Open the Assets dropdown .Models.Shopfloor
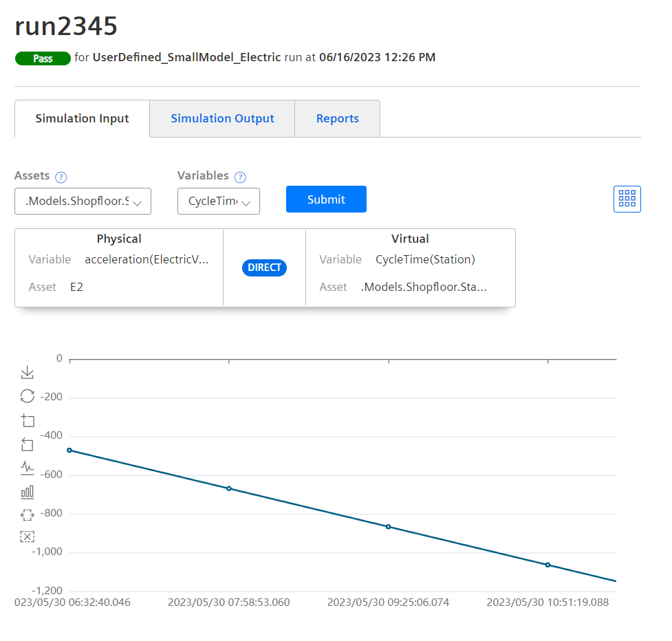 [83, 201]
